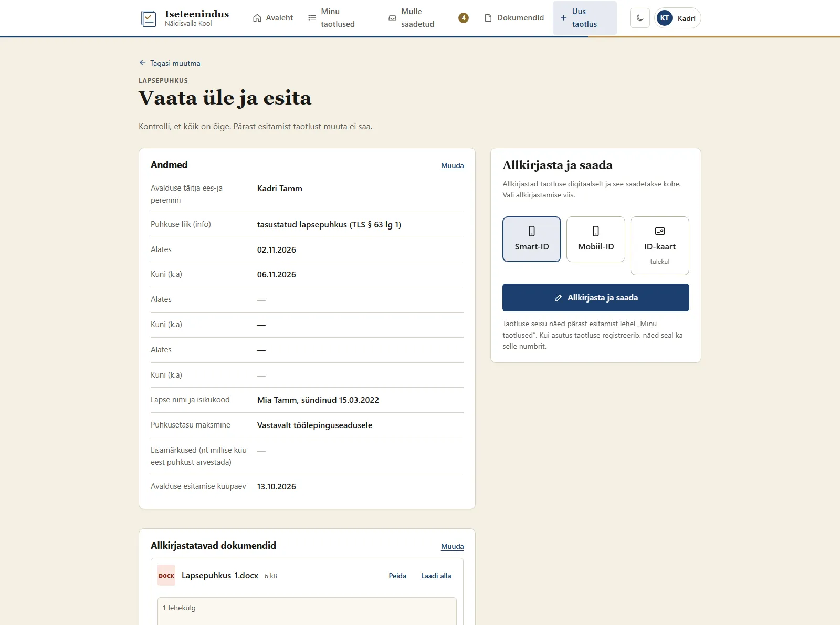The width and height of the screenshot is (840, 625).
Task: Click the Allkirjasta ja saada button
Action: 596,298
